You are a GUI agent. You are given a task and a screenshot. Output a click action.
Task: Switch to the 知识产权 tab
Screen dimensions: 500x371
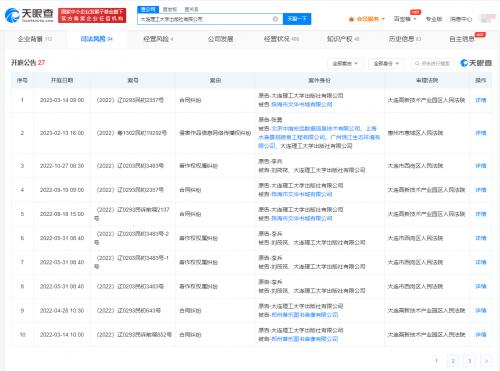[343, 39]
